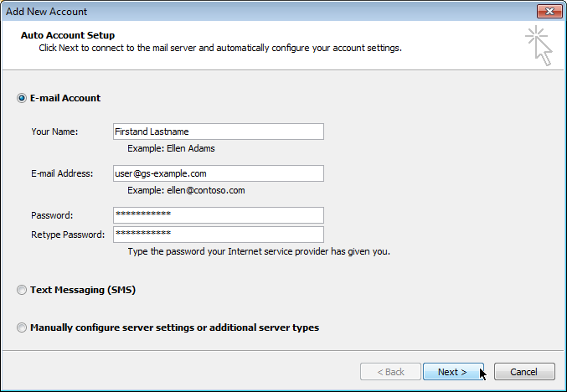Click the "Retype Password:" label
This screenshot has width=567, height=392.
(x=68, y=235)
